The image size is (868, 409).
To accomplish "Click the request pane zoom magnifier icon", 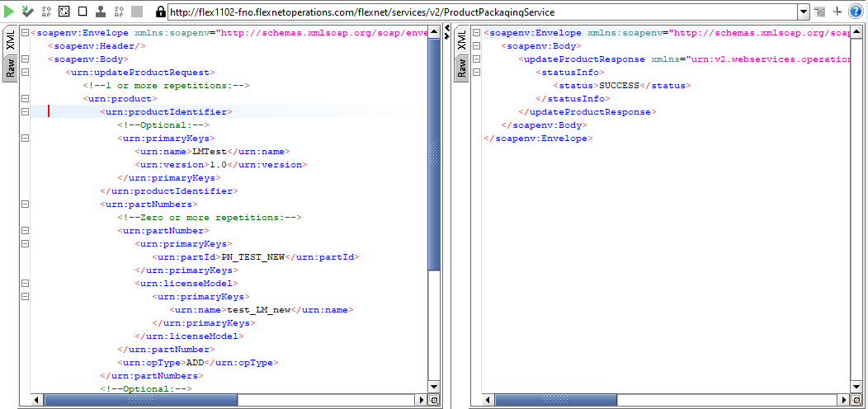I will 435,400.
